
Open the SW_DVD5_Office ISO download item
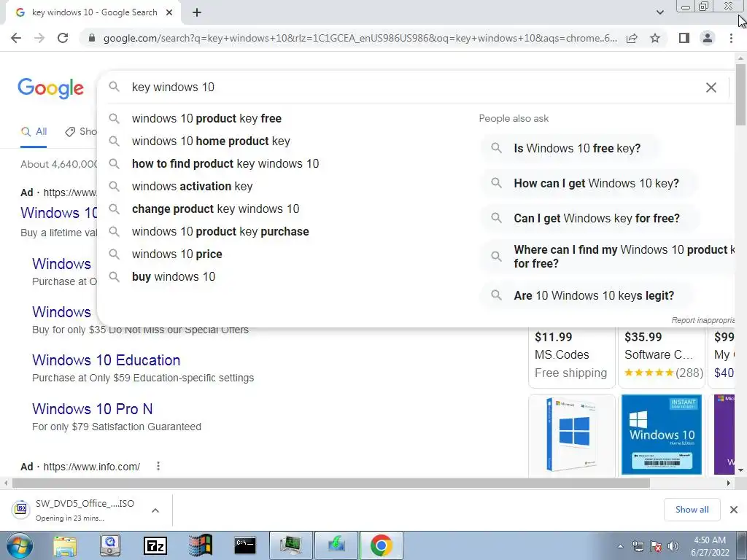coord(76,510)
